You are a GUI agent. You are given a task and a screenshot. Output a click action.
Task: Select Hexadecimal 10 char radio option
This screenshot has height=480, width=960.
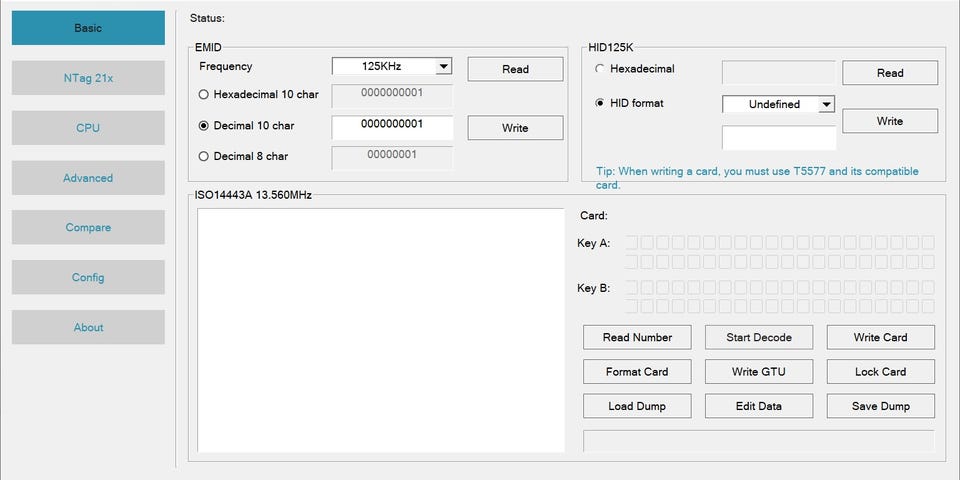[204, 95]
